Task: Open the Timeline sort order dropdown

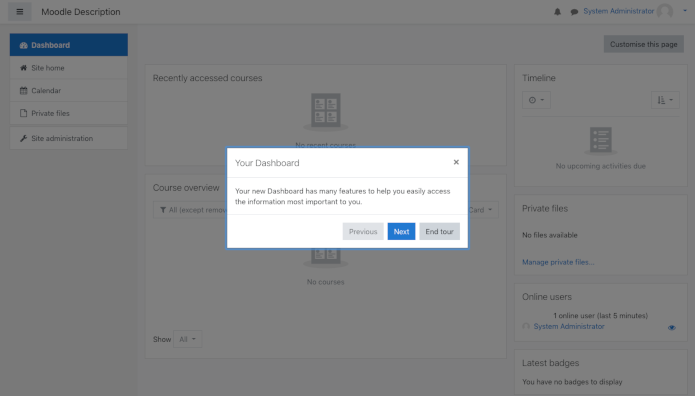Action: point(665,100)
